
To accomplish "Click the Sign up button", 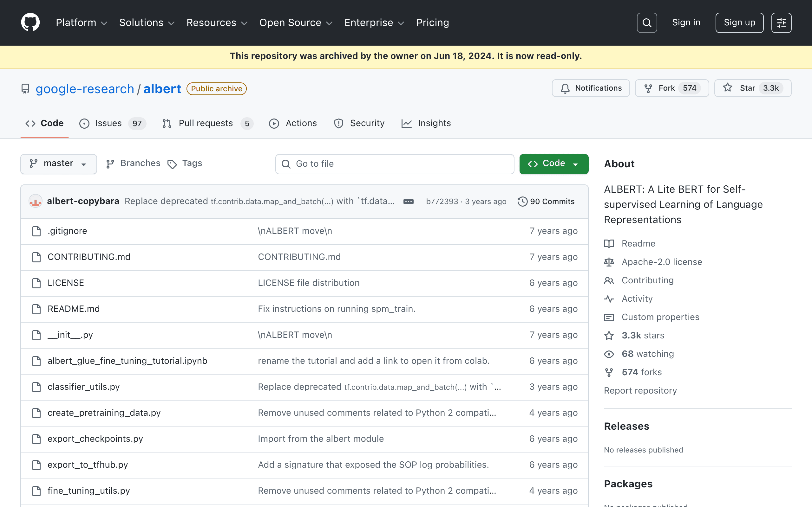I will point(739,23).
